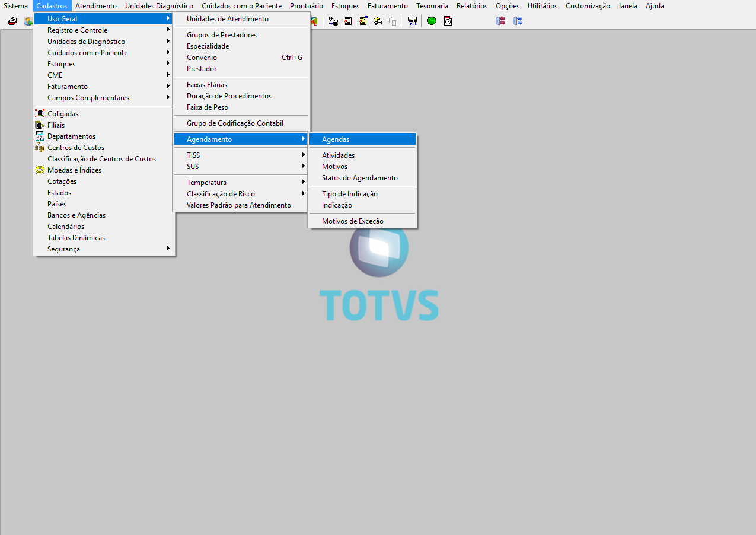This screenshot has height=535, width=756.
Task: Select Cotações menu entry
Action: click(104, 181)
